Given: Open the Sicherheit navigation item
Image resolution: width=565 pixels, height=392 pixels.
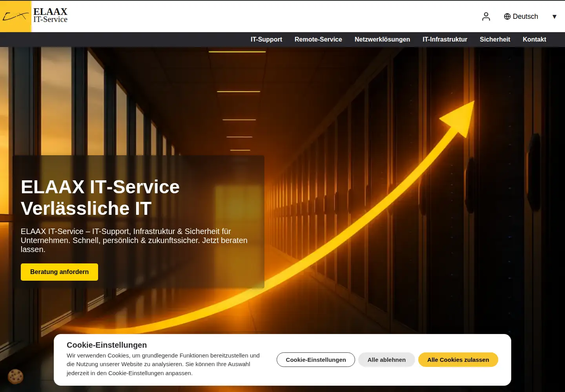Looking at the screenshot, I should (495, 39).
